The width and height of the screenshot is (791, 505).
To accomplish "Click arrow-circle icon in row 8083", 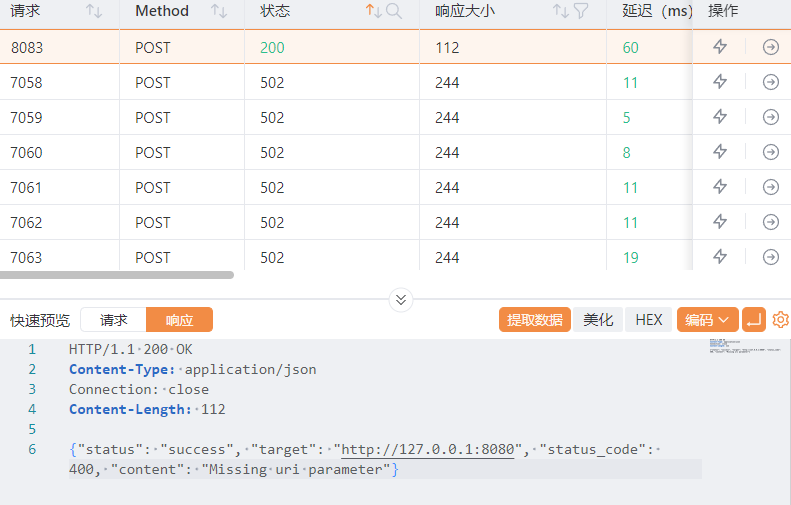I will tap(770, 47).
